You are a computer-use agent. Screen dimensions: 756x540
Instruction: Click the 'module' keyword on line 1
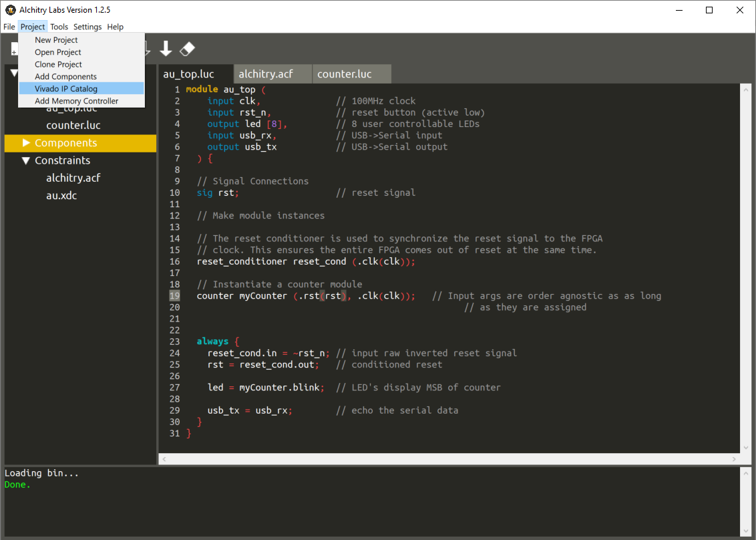(x=202, y=90)
